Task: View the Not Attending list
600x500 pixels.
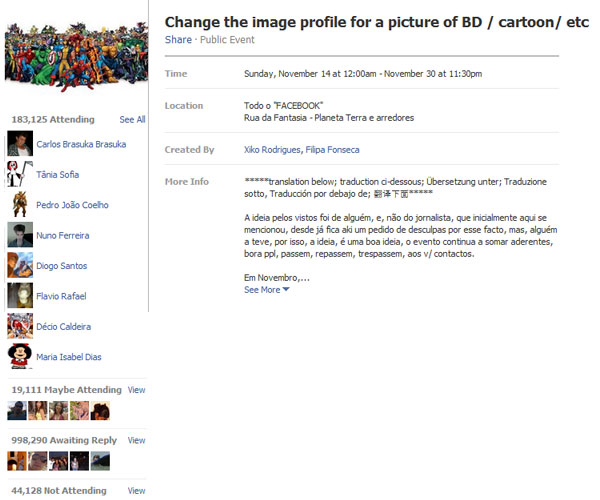Action: click(136, 490)
